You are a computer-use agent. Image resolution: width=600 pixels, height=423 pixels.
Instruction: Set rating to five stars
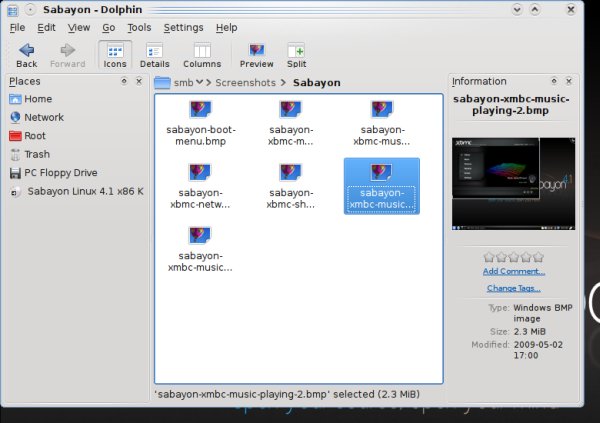tap(538, 257)
